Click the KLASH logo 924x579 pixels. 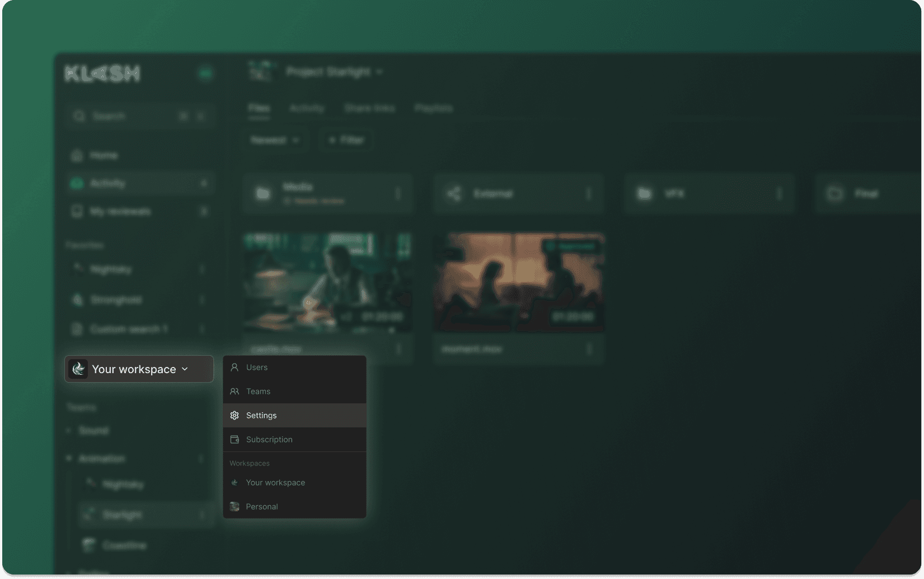click(102, 73)
